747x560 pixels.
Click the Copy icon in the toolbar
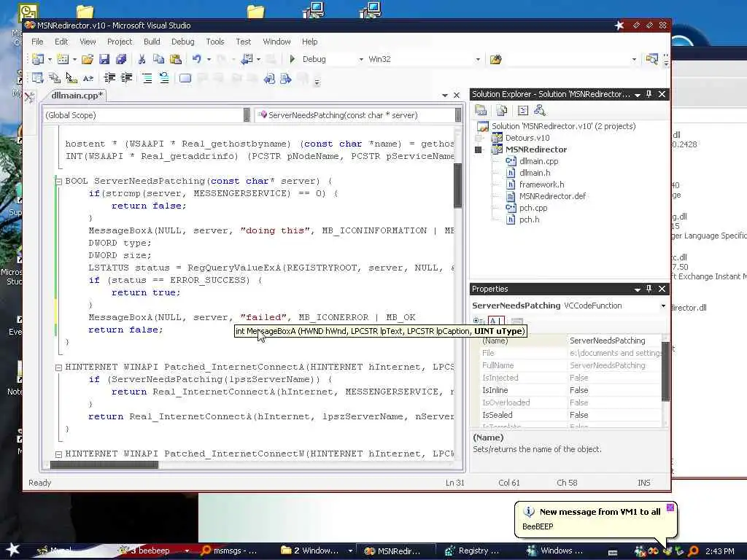click(158, 59)
